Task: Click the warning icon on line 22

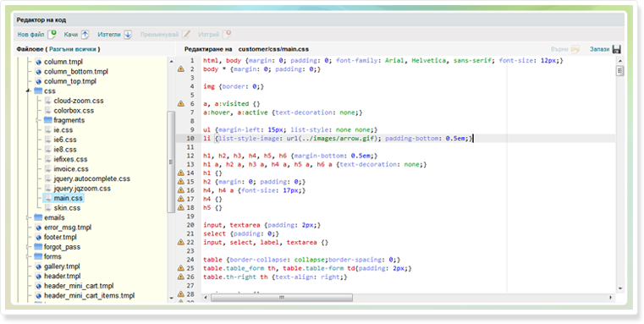Action: coord(181,242)
